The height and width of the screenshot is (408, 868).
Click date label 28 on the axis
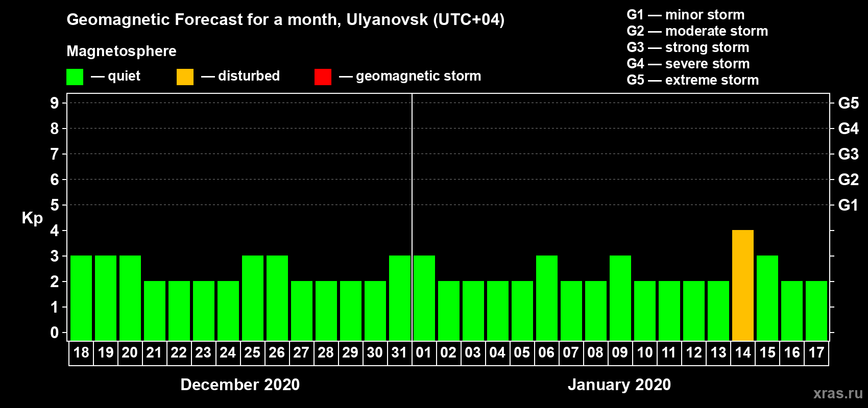[326, 352]
